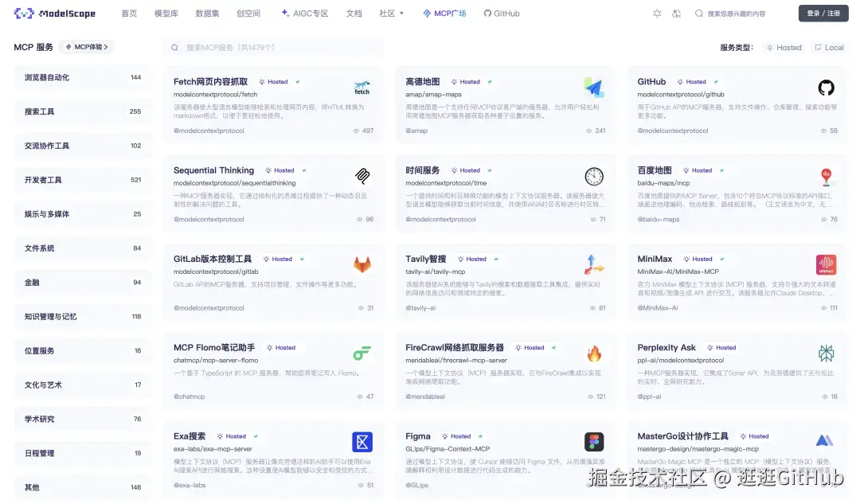Click the 高德地图 map icon

(x=594, y=88)
